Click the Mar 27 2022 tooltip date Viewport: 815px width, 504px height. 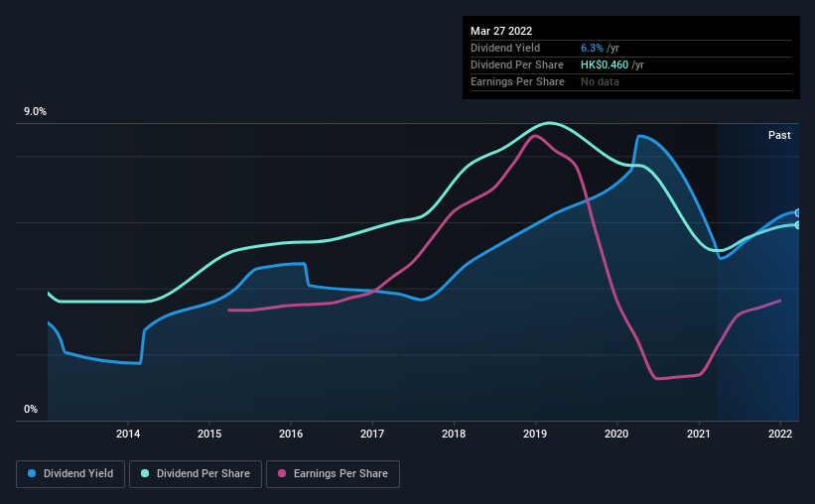click(x=501, y=31)
